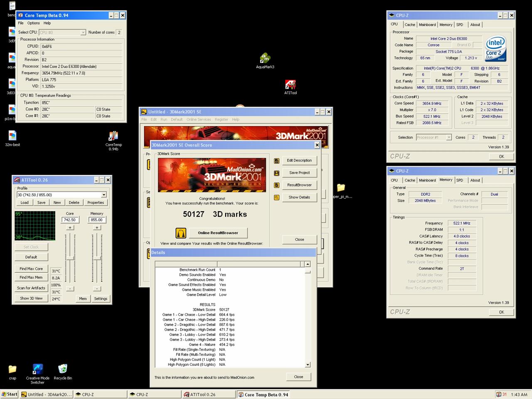Click the ATITool temperature graph

click(35, 226)
